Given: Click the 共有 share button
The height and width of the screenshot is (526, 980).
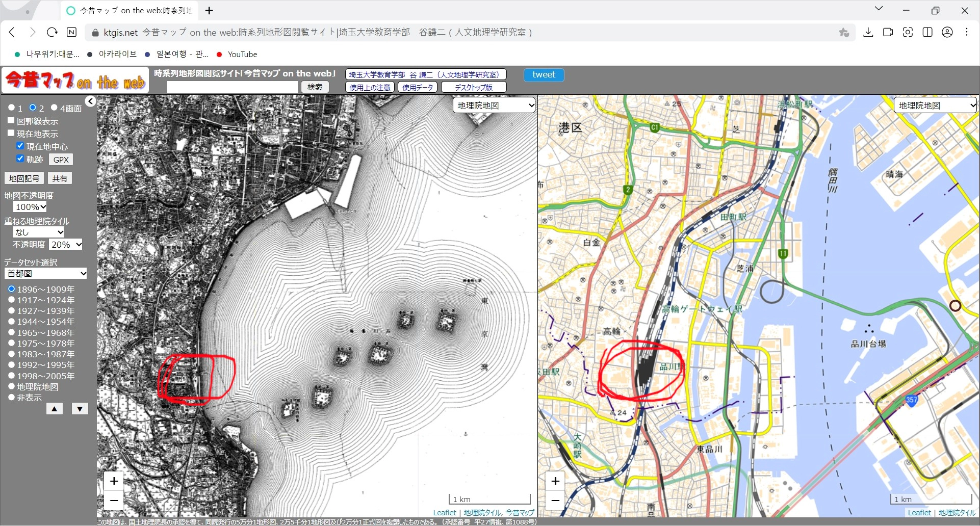Looking at the screenshot, I should [60, 178].
